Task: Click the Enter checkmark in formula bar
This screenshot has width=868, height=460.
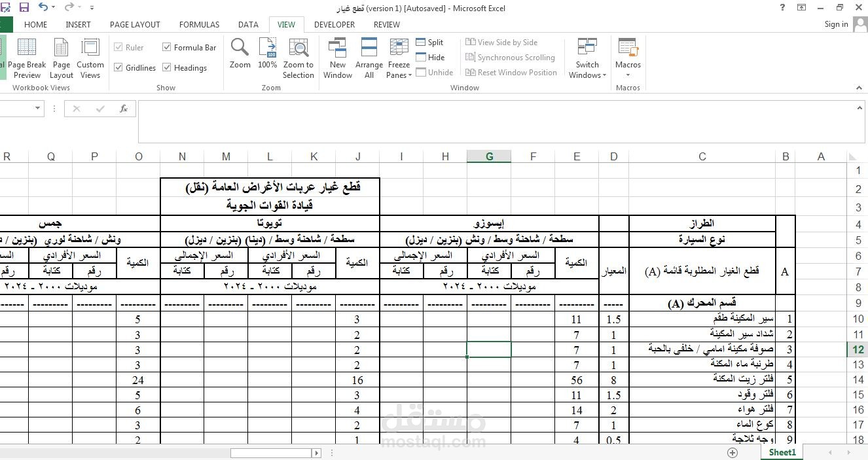Action: point(100,109)
